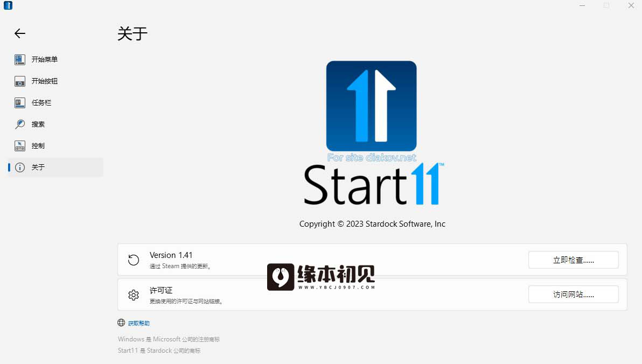Click the version refresh circular arrow icon

(x=134, y=260)
